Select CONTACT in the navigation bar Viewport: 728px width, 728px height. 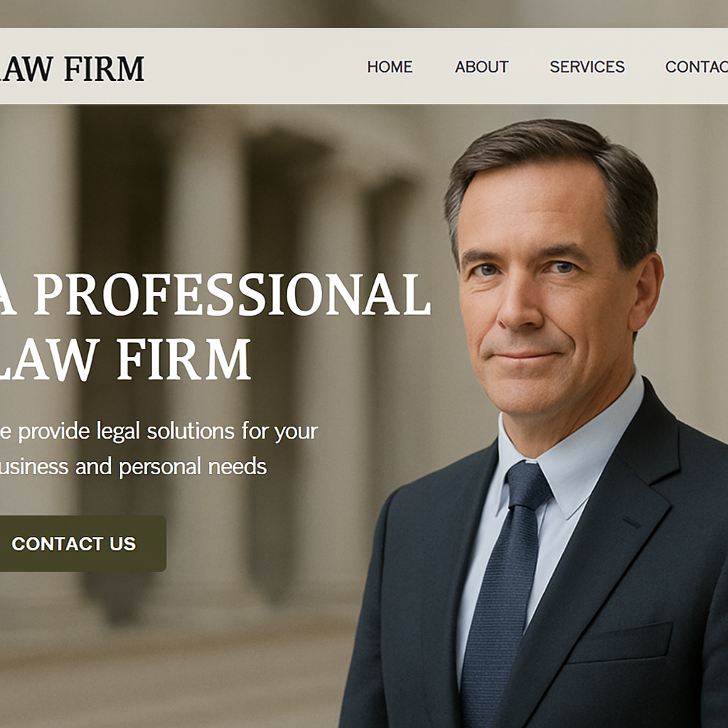point(697,67)
